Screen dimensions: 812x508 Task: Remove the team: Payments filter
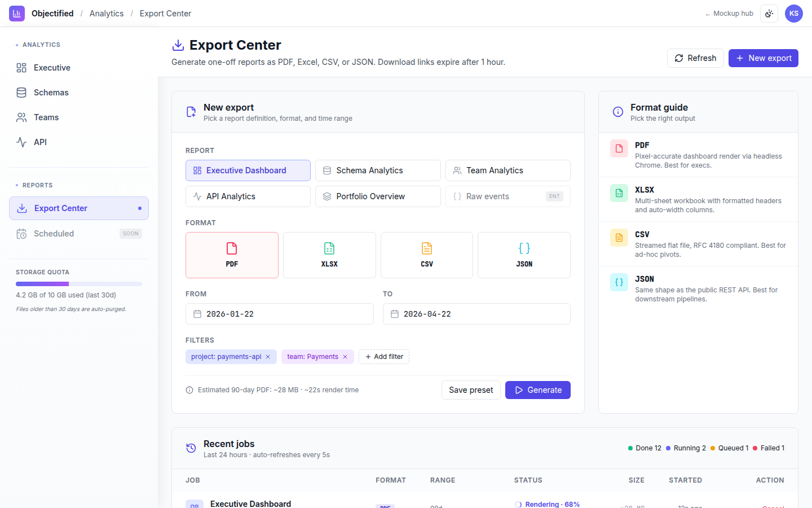point(345,357)
